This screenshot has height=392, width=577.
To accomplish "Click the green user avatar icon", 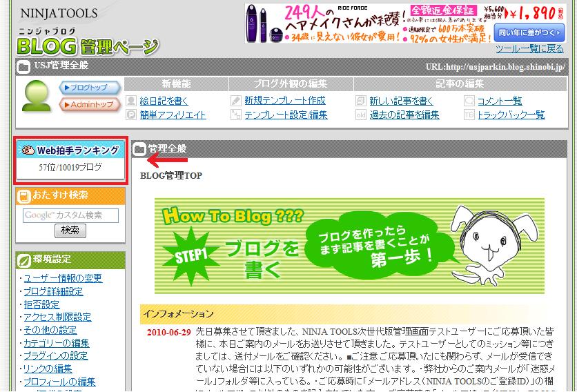I will [36, 96].
